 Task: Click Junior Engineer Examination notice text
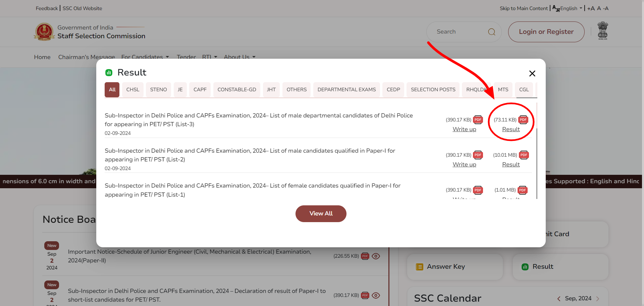point(190,256)
